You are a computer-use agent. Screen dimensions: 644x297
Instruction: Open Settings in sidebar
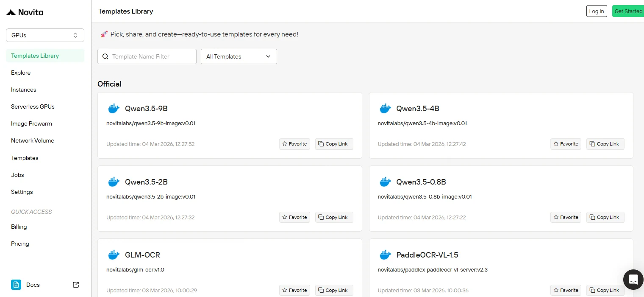click(x=22, y=192)
